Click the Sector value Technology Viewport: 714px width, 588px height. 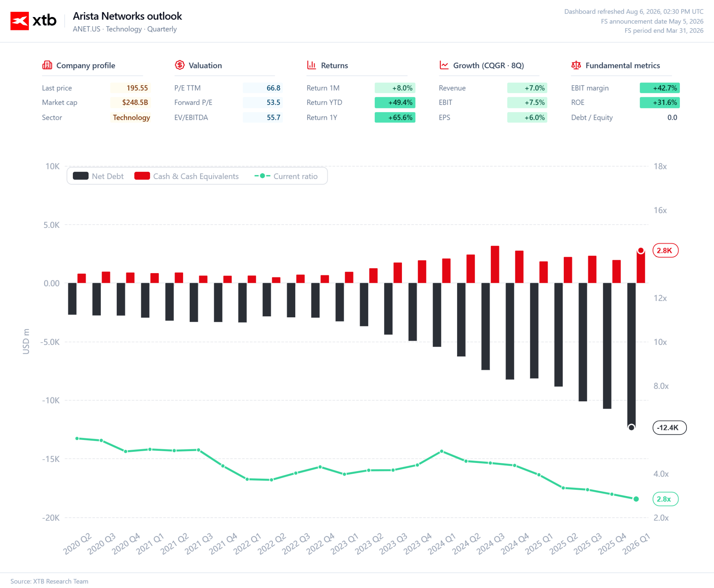(x=131, y=117)
